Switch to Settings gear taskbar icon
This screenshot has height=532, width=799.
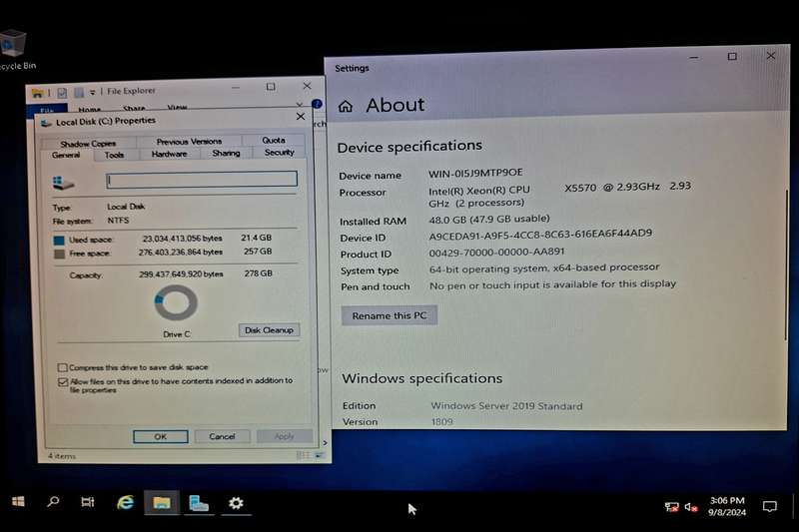point(236,503)
